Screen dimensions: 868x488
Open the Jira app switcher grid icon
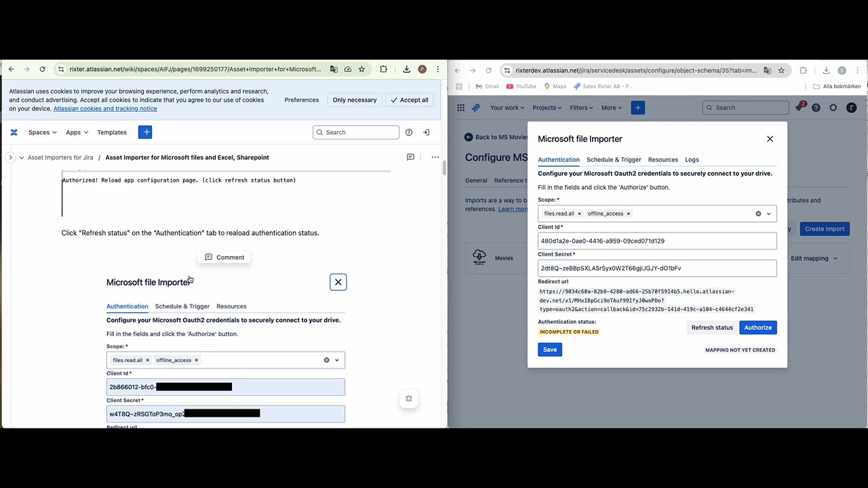460,108
